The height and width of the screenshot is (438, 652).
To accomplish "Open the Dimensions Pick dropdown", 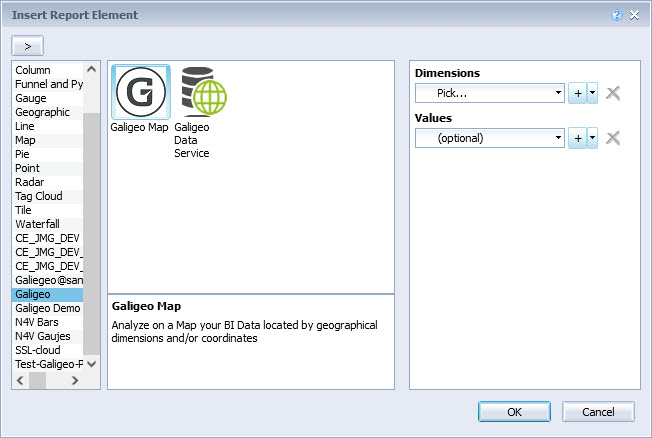I will pos(490,93).
